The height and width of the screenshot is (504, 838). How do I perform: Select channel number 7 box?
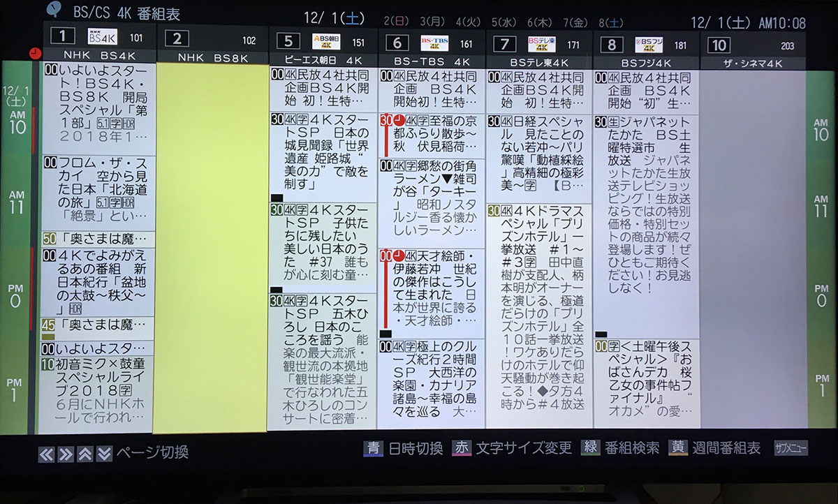[x=504, y=45]
